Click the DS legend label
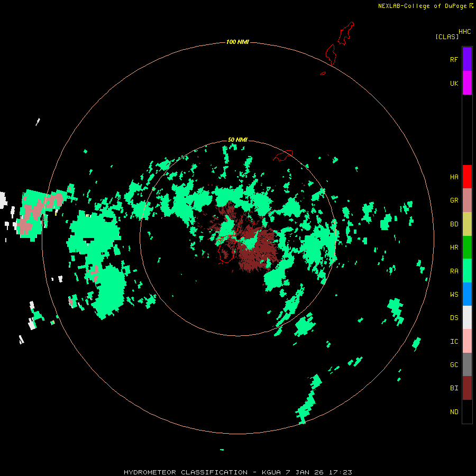The width and height of the screenshot is (476, 476). point(454,317)
